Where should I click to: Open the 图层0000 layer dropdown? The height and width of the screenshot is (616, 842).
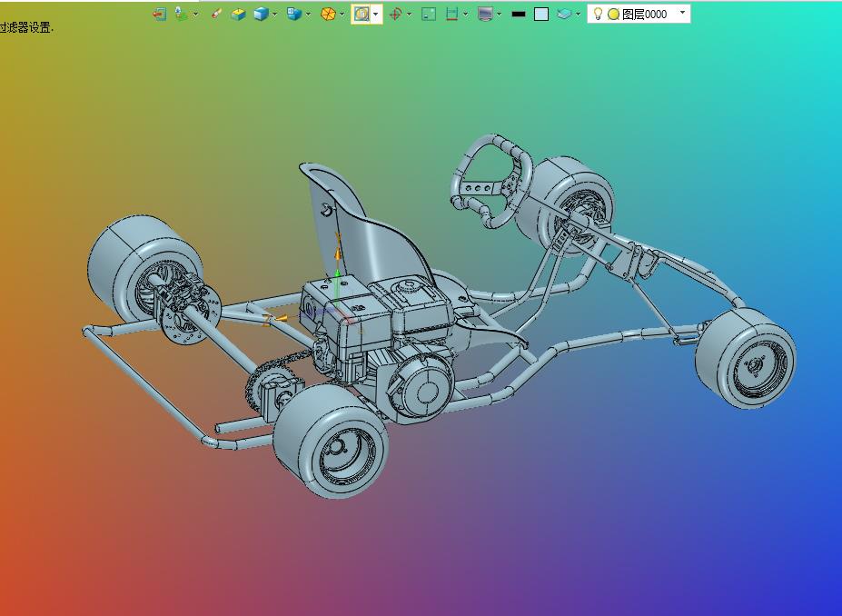tap(682, 13)
